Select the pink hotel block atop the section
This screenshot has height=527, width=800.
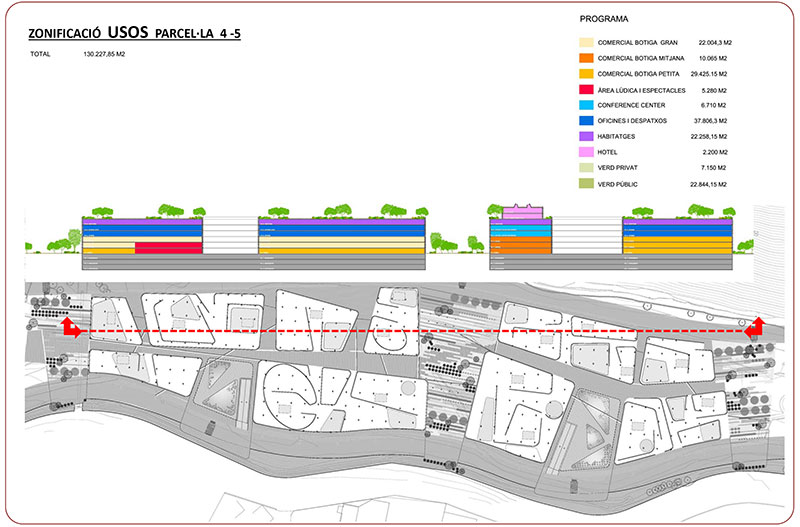click(524, 212)
